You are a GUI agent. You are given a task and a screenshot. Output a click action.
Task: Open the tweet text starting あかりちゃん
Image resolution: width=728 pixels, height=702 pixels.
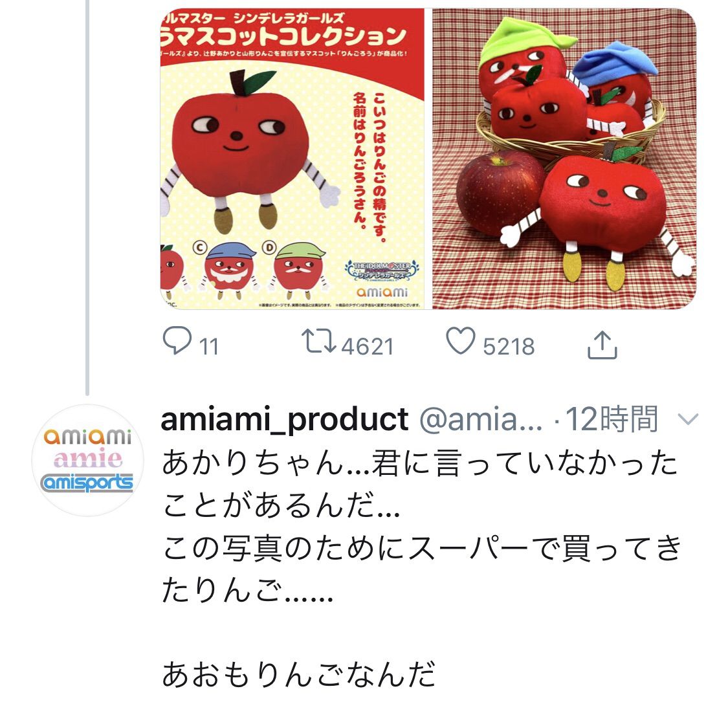coord(421,527)
